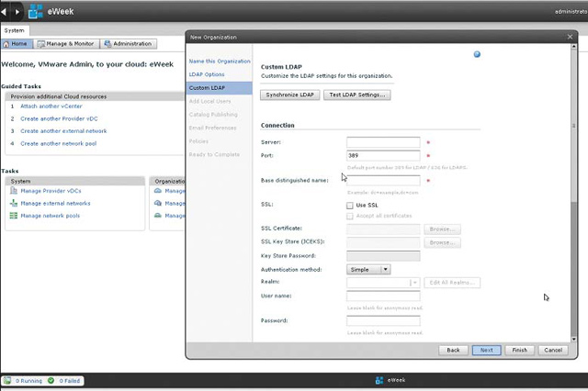The width and height of the screenshot is (588, 391).
Task: Open the Administration tab
Action: pos(129,44)
